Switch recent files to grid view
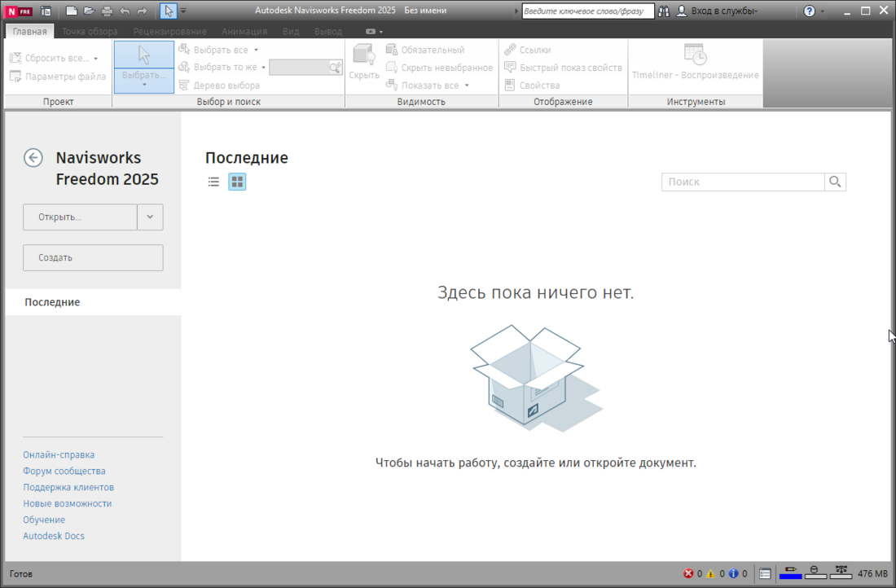 [237, 182]
